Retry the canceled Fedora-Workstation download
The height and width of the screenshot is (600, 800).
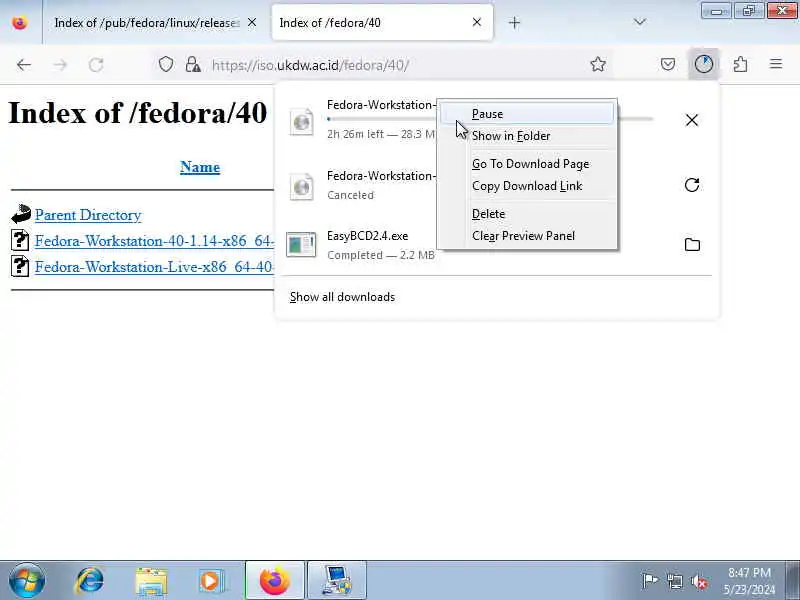point(692,185)
